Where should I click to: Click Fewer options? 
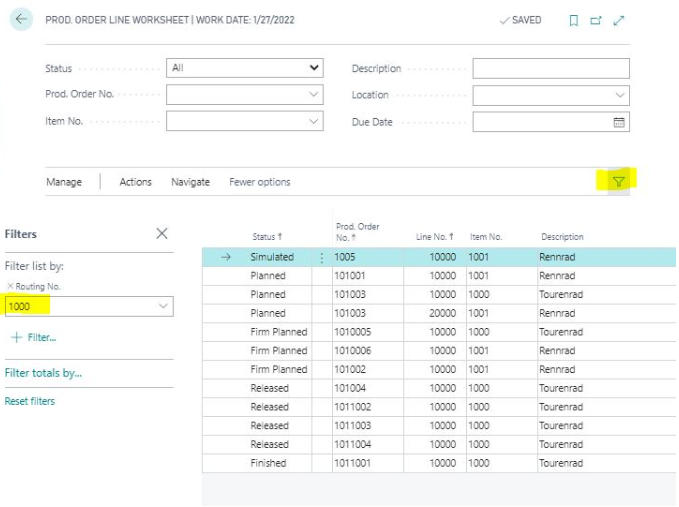click(x=260, y=182)
